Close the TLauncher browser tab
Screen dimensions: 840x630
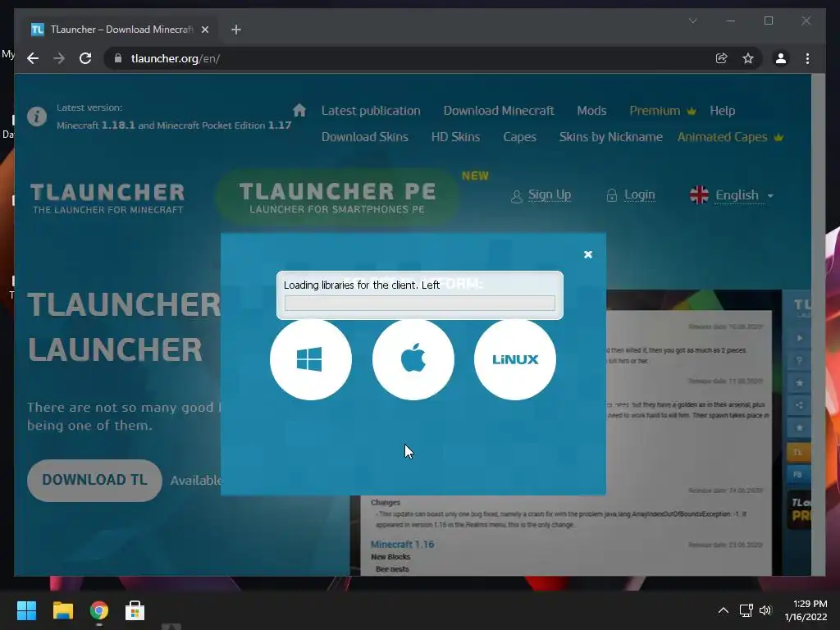[x=204, y=30]
